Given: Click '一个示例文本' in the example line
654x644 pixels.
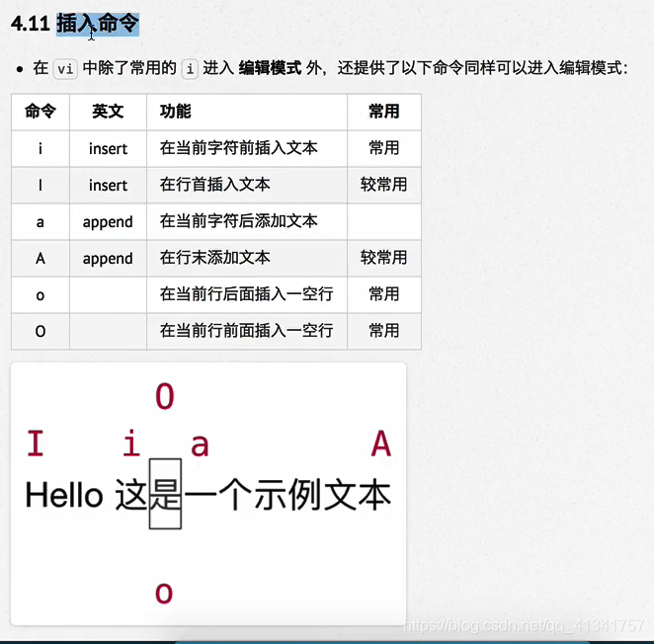Looking at the screenshot, I should coord(287,495).
